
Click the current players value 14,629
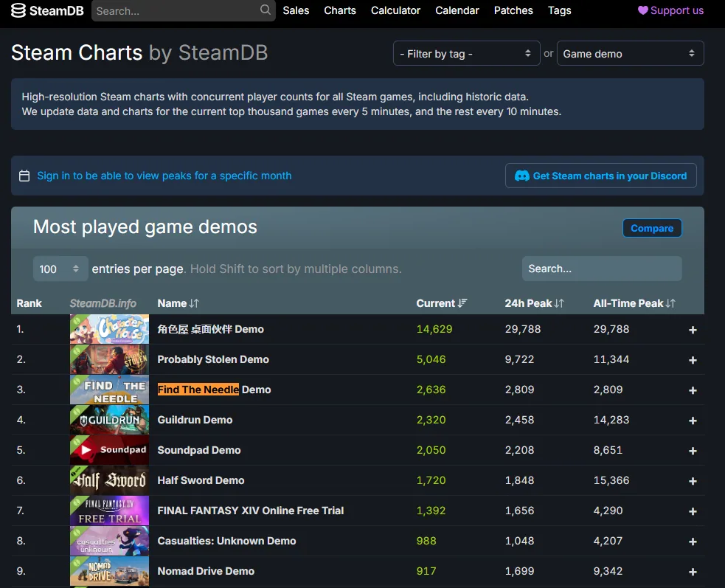point(434,329)
